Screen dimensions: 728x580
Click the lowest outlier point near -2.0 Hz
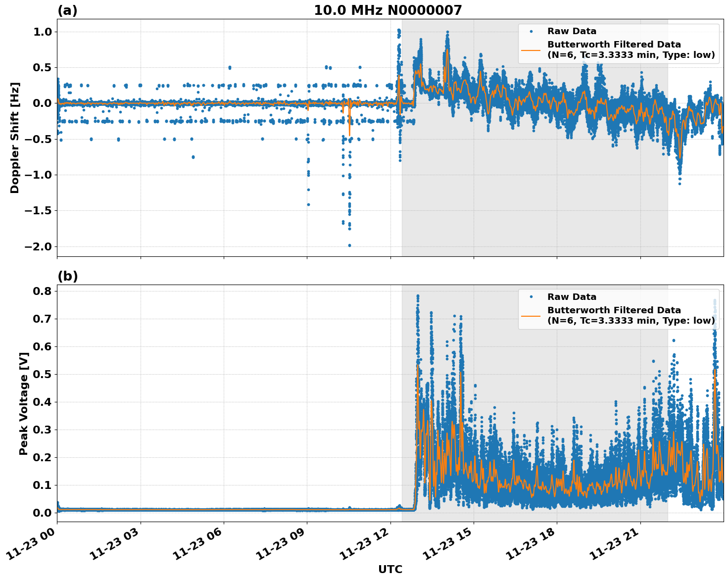tap(350, 245)
